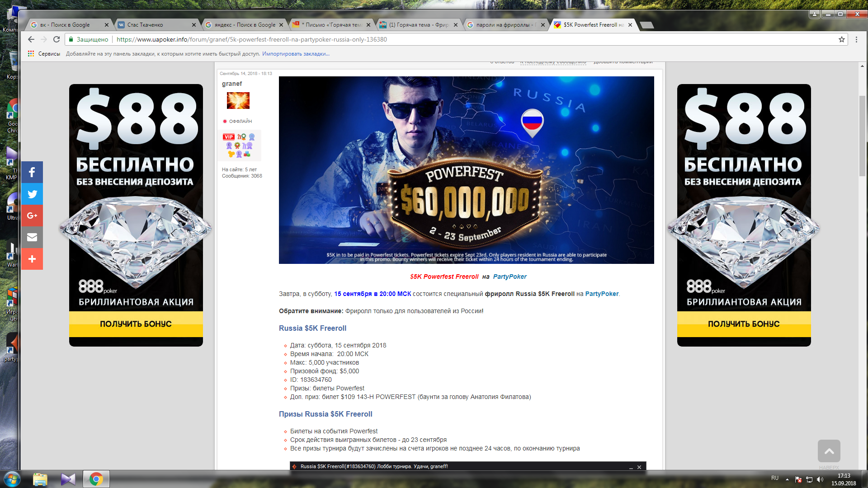Screen dimensions: 868x488
Task: Click the Защищено secure site indicator
Action: (88, 39)
